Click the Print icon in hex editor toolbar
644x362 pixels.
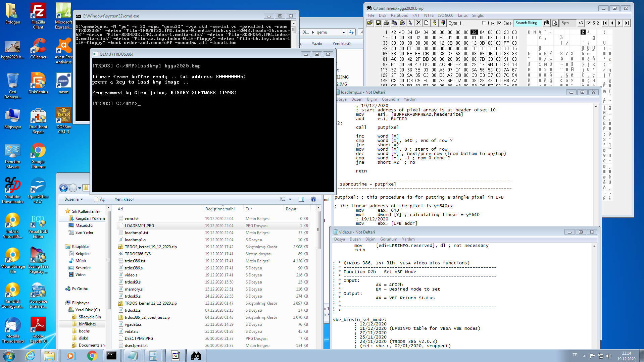[x=386, y=23]
